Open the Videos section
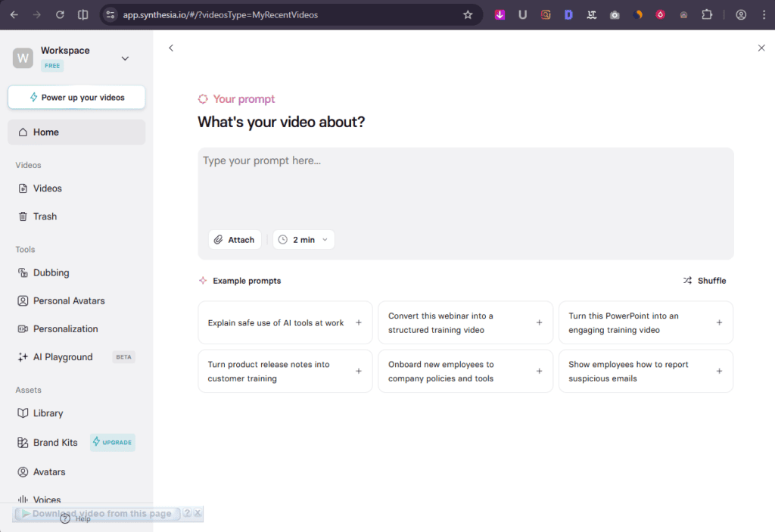The image size is (775, 532). click(76, 188)
